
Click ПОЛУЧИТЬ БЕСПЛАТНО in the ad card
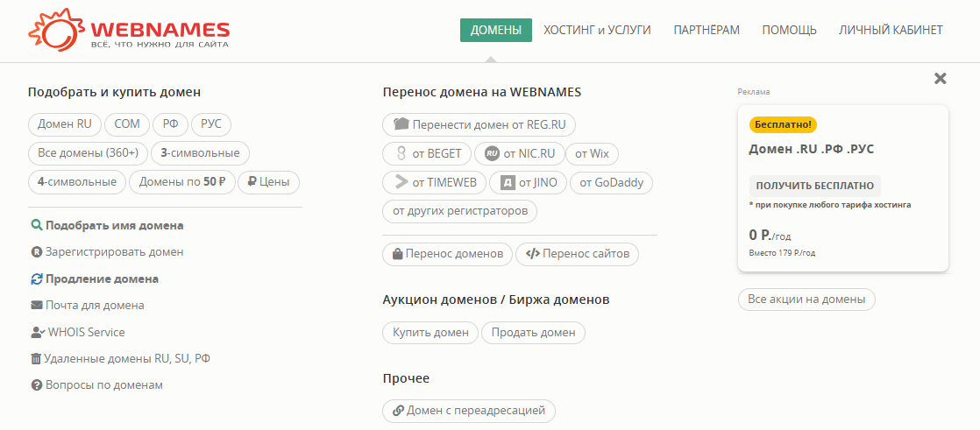click(815, 186)
